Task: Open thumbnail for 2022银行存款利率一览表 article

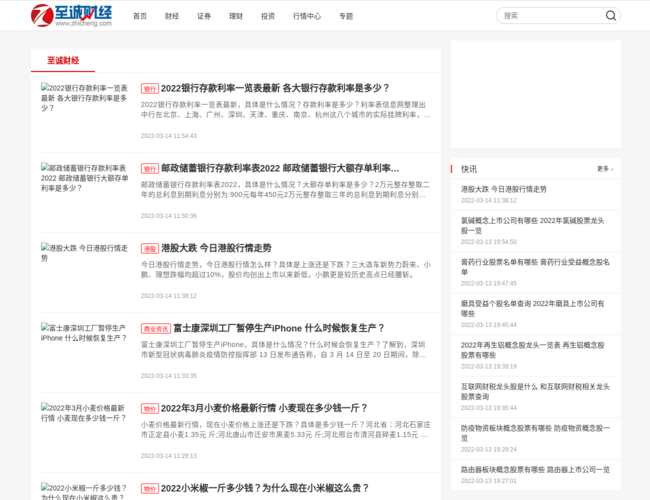Action: pyautogui.click(x=85, y=98)
